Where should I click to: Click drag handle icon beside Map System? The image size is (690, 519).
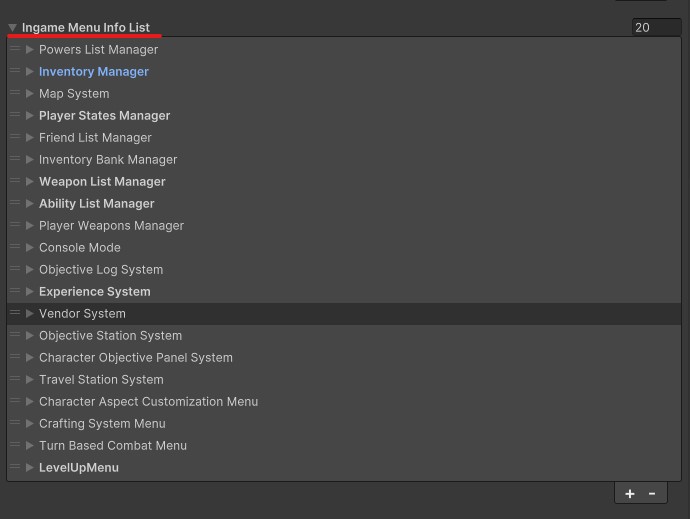(15, 93)
